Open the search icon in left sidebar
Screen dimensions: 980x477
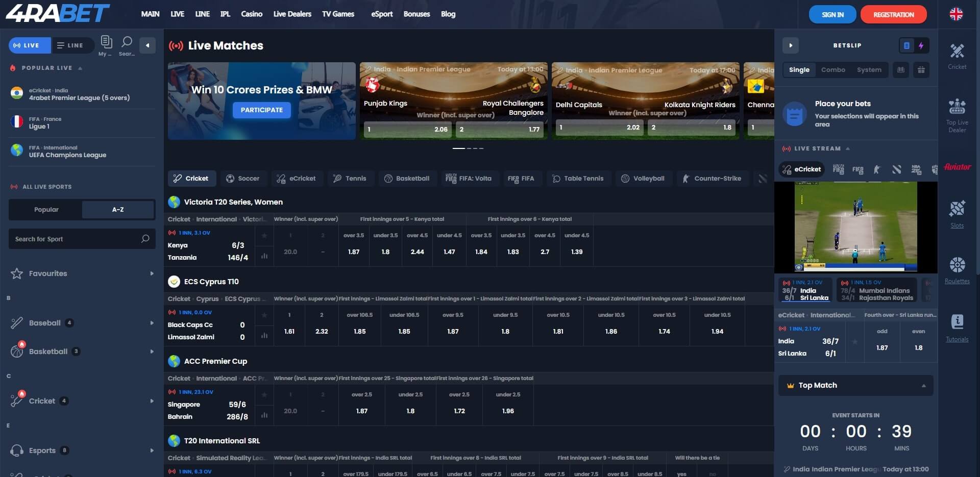[x=126, y=42]
